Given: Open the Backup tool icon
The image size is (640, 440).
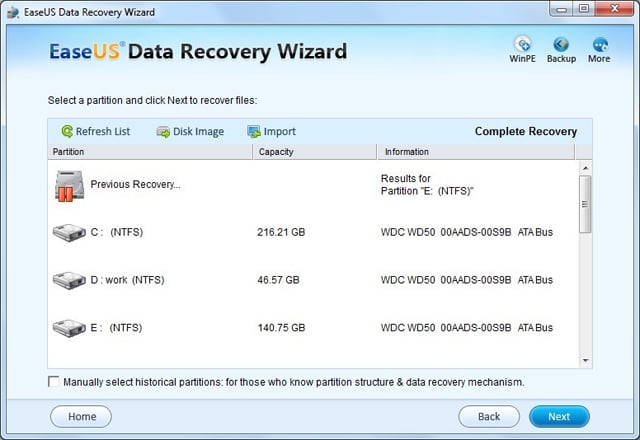Looking at the screenshot, I should click(561, 44).
